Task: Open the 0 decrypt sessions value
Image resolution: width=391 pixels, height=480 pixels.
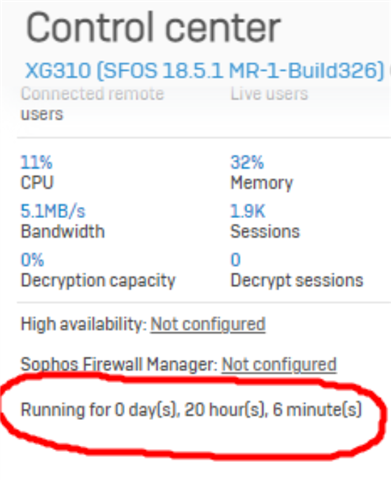Action: tap(235, 260)
